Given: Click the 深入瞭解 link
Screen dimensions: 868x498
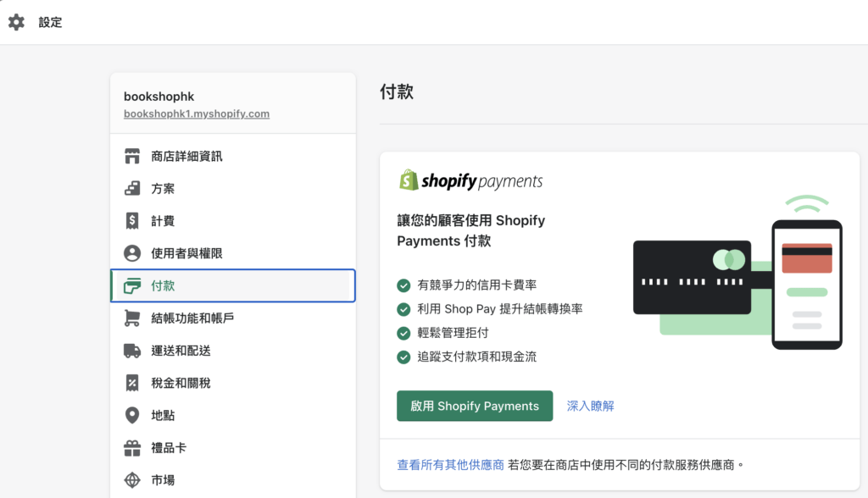Looking at the screenshot, I should [590, 406].
